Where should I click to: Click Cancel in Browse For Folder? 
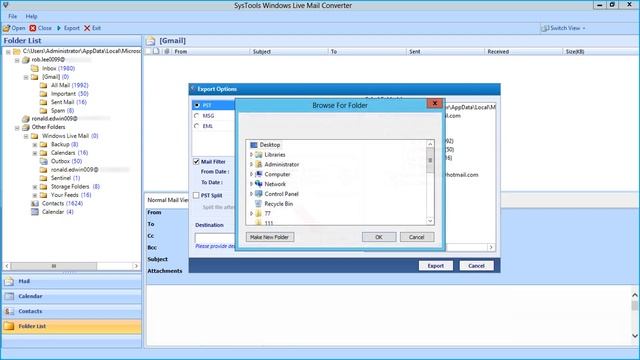point(417,237)
